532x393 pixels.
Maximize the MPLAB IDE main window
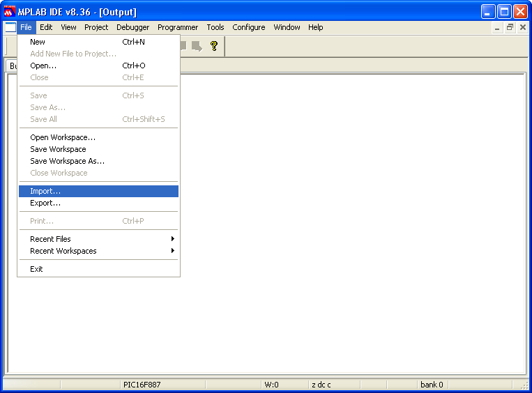pyautogui.click(x=504, y=13)
